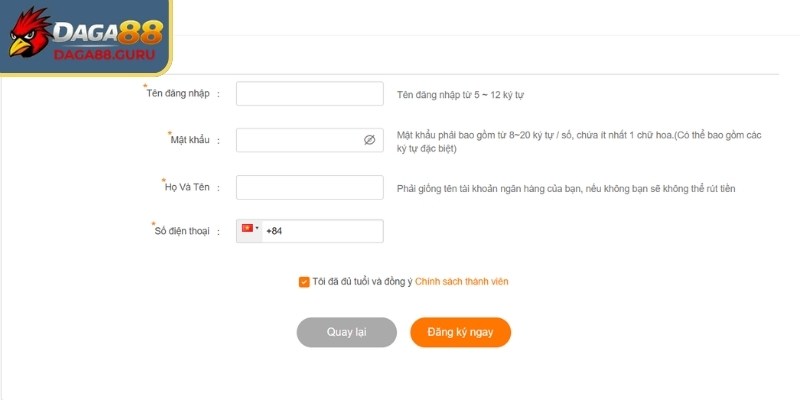The width and height of the screenshot is (800, 400).
Task: Click the phone number field after +84
Action: [x=332, y=231]
